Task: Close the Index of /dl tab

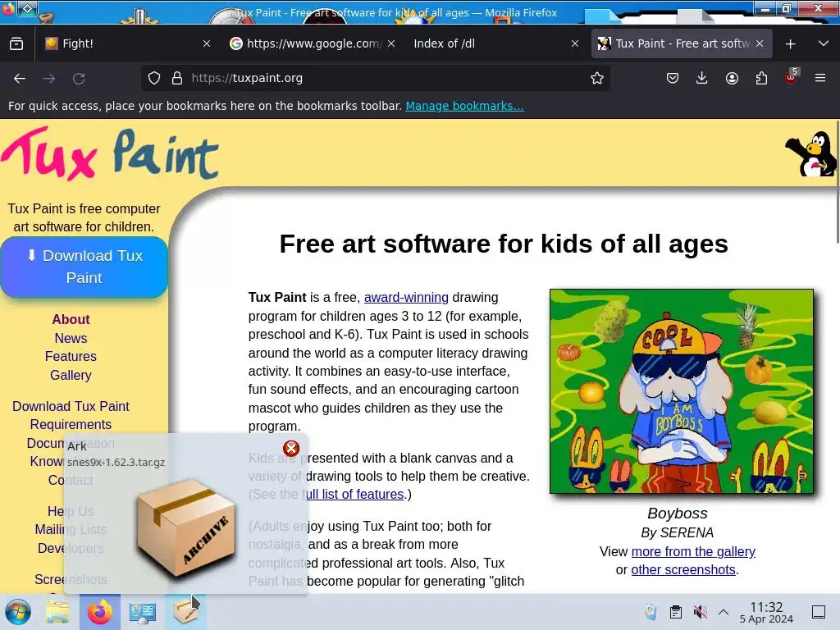Action: point(575,44)
